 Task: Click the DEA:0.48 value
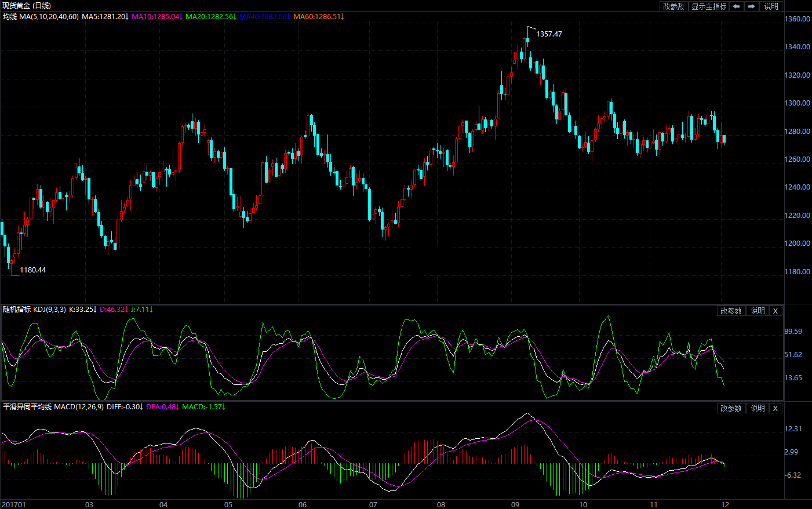[162, 407]
